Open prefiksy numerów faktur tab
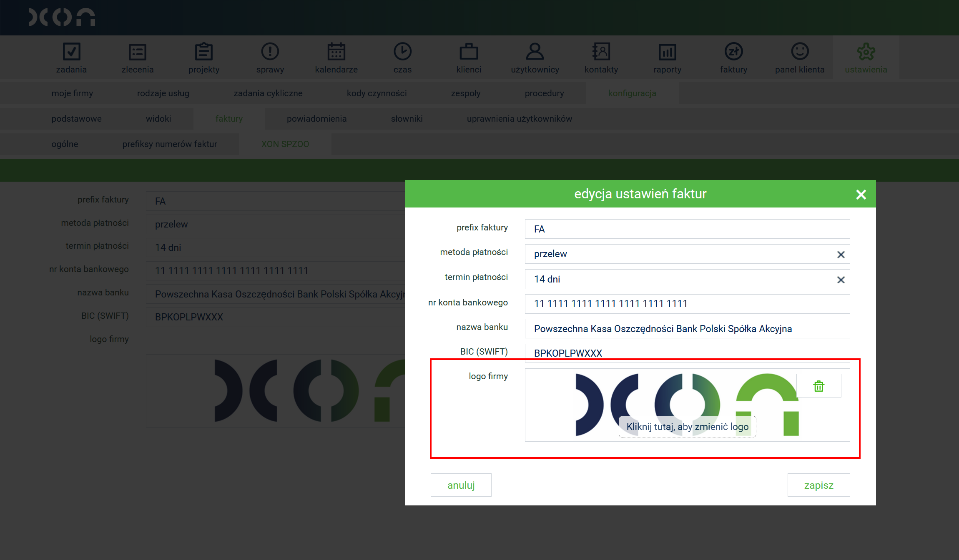 (x=170, y=144)
